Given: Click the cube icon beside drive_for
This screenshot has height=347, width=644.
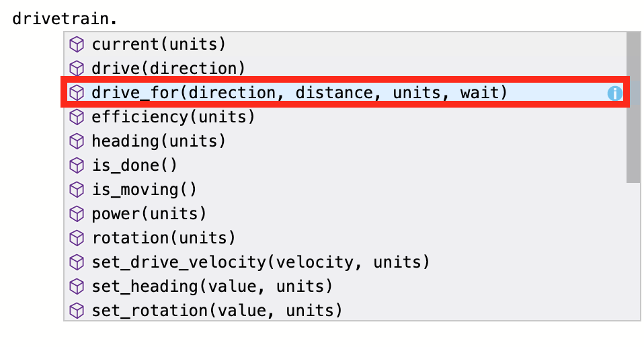Looking at the screenshot, I should [x=77, y=93].
